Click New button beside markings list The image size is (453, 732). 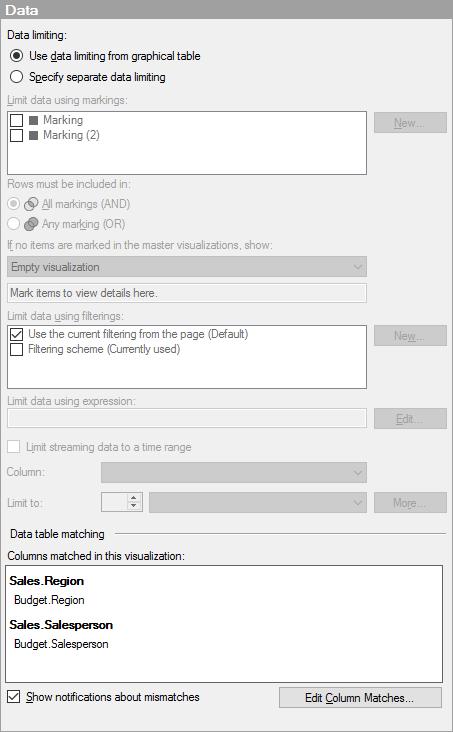[x=410, y=122]
